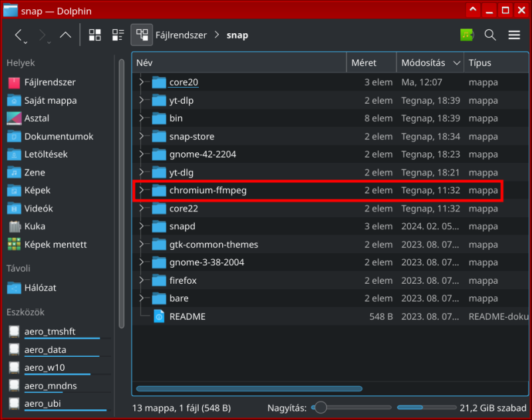Select the README file icon
The image size is (532, 420).
coord(159,316)
